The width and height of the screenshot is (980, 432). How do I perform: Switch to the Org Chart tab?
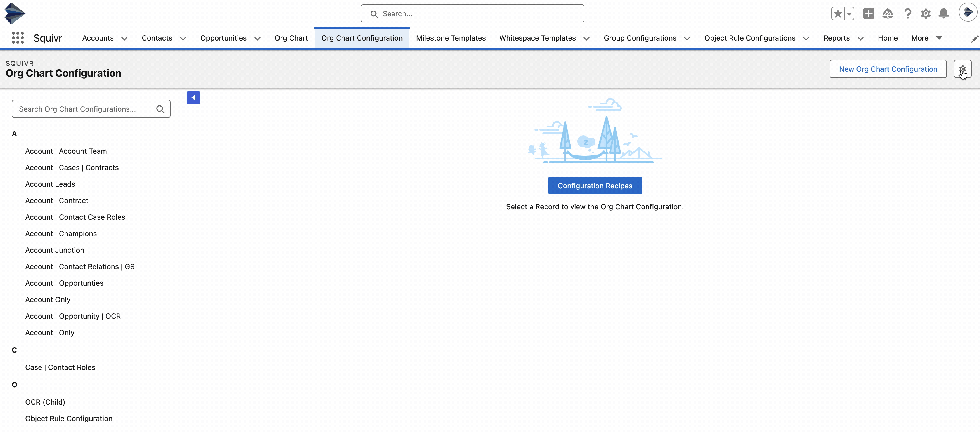click(291, 38)
